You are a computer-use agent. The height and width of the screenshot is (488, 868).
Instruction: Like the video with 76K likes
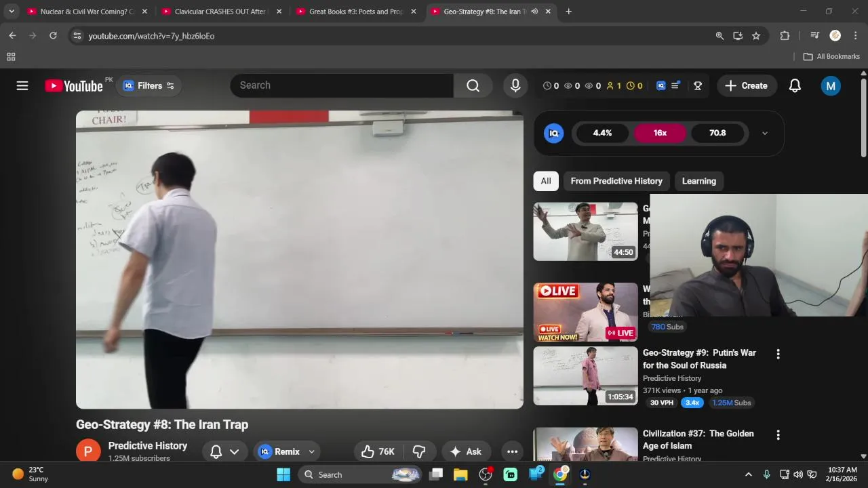pos(378,451)
